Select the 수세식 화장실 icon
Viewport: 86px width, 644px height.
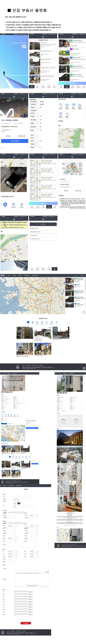pyautogui.click(x=67, y=115)
